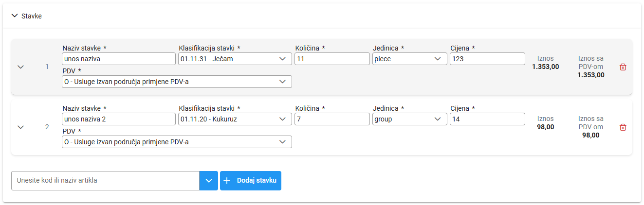
Task: Expand details of item row 1
Action: [20, 67]
